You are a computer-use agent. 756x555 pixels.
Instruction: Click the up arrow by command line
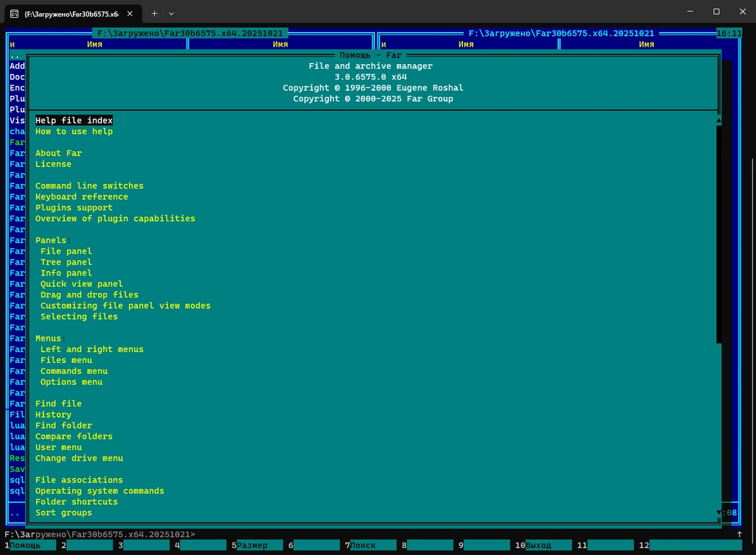pos(739,534)
